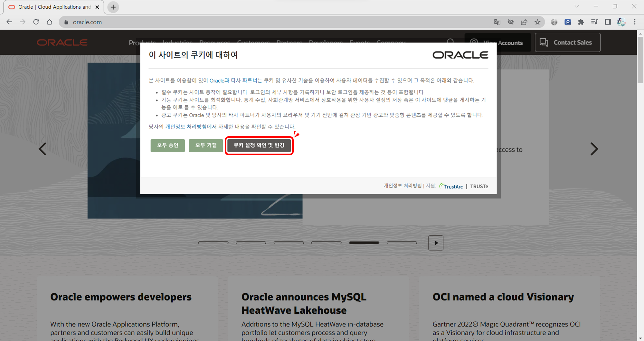Open the 개인정보 처리방침 footer link

click(x=402, y=186)
